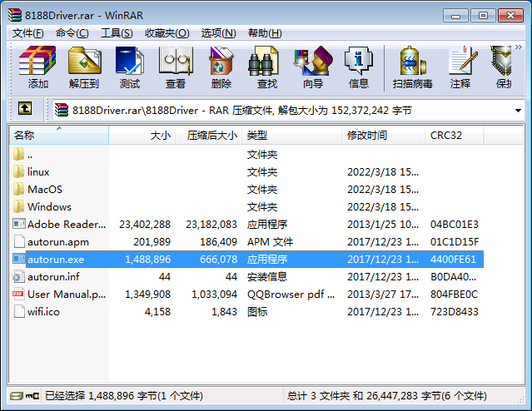The height and width of the screenshot is (411, 532).
Task: Sort by 名称 column header
Action: [59, 136]
